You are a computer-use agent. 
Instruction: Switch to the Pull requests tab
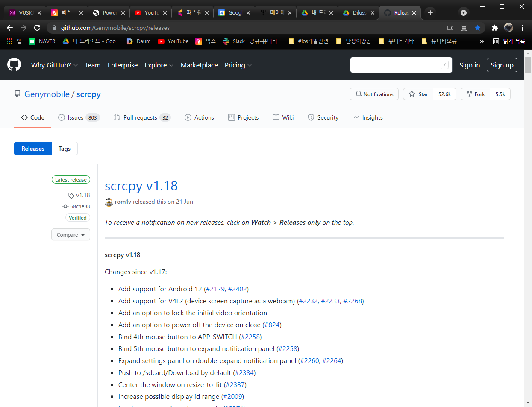(142, 117)
